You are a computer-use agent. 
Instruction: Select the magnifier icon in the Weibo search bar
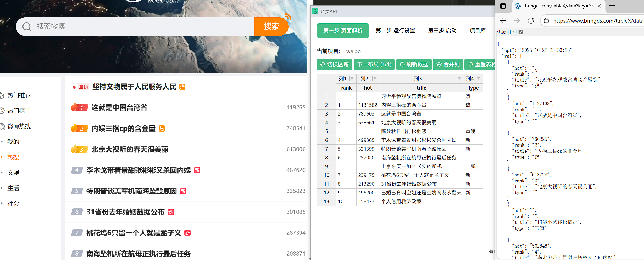pyautogui.click(x=27, y=26)
